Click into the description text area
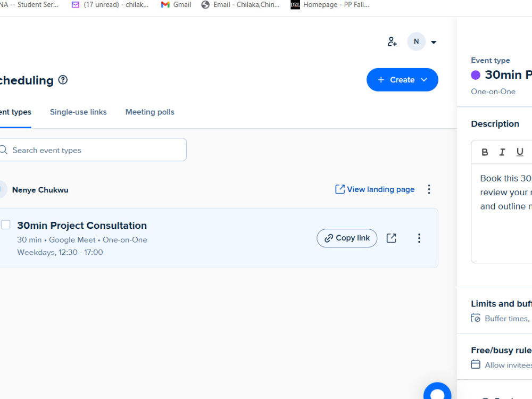The height and width of the screenshot is (399, 532). tap(502, 213)
